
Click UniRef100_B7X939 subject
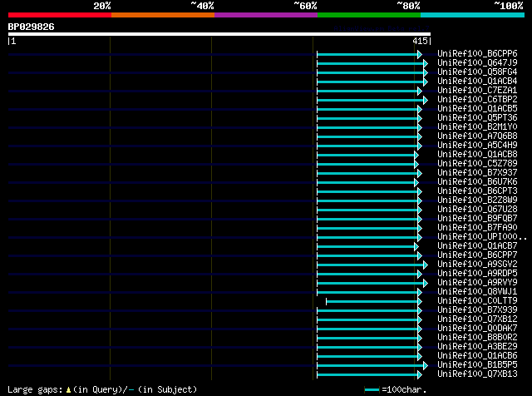pos(477,310)
